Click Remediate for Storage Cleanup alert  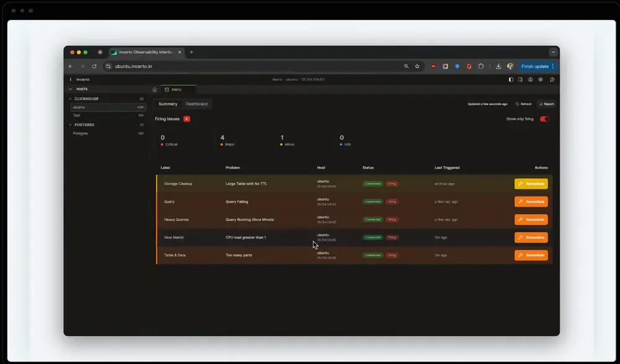click(531, 184)
